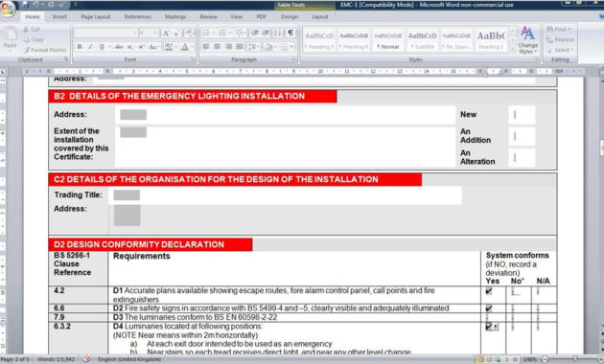The width and height of the screenshot is (604, 364).
Task: Open the References ribbon tab
Action: [x=137, y=17]
